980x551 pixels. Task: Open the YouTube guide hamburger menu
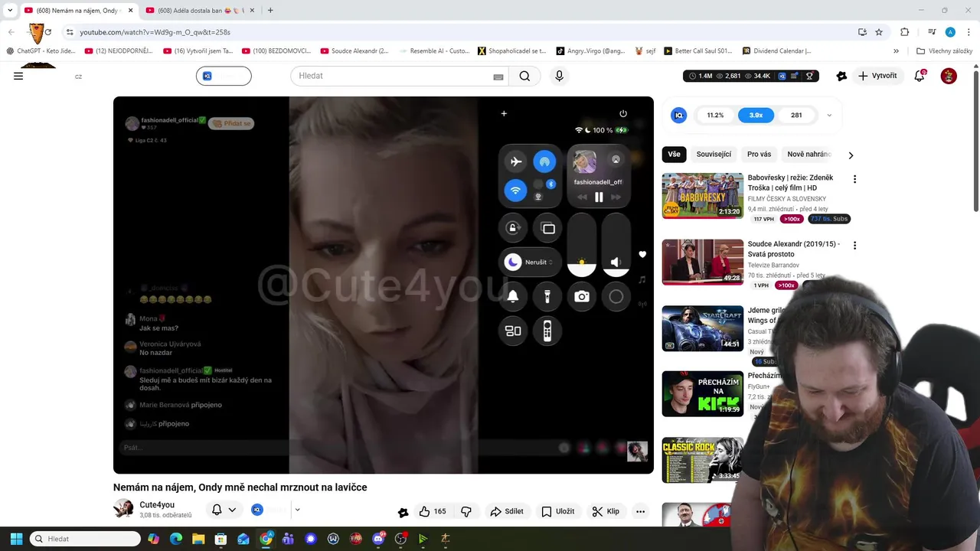pos(18,76)
